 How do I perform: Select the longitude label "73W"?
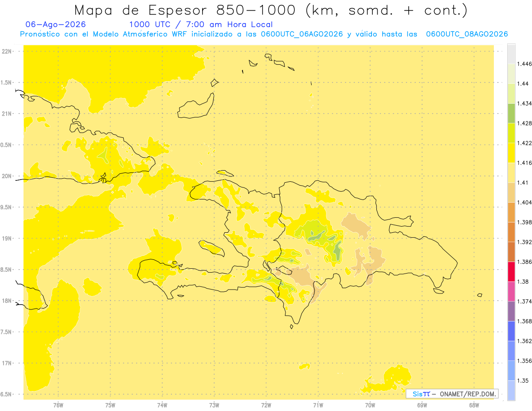[x=214, y=405]
